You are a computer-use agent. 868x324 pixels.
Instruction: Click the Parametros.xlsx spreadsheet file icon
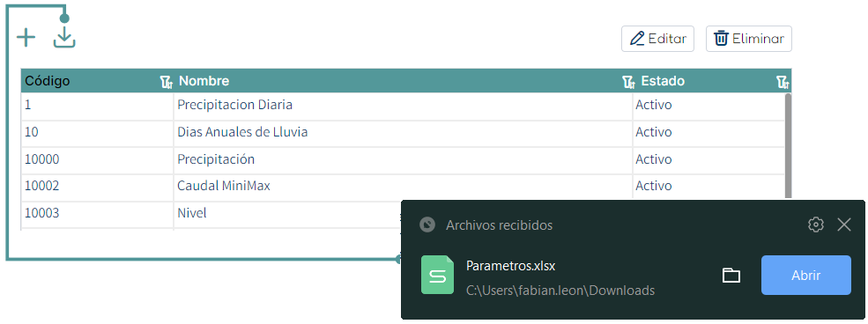437,275
